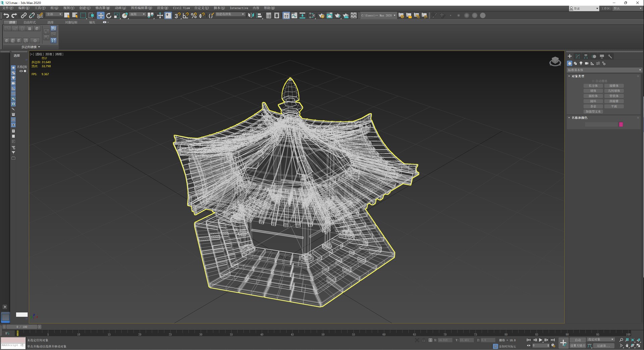Click the Mirror tool icon
Screen dimensions: 644x350
click(x=251, y=15)
